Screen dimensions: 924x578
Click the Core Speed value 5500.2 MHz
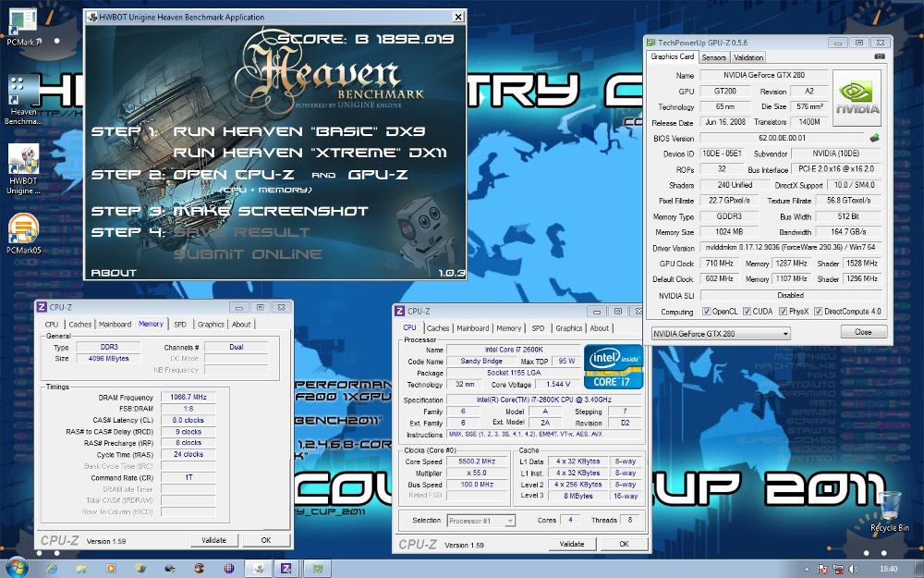coord(478,461)
